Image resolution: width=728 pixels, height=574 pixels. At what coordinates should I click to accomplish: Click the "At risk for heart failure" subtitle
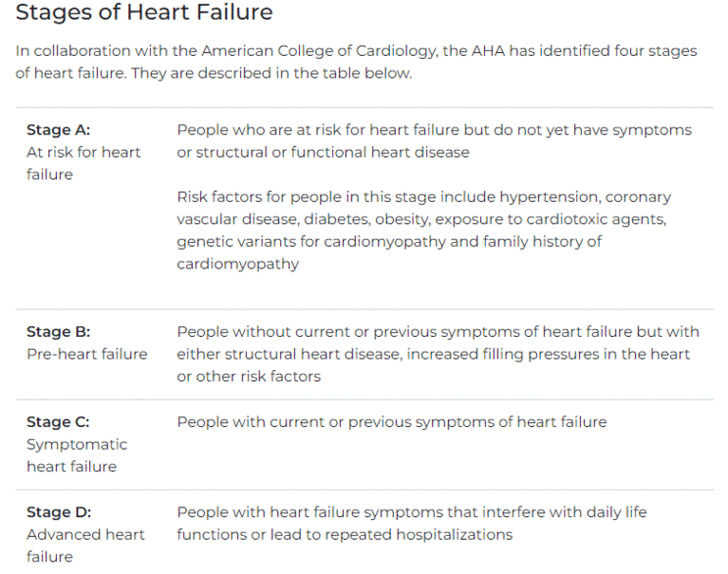point(83,164)
